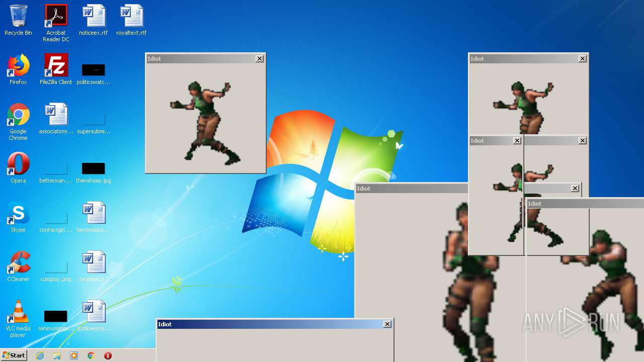Image resolution: width=644 pixels, height=362 pixels.
Task: Select the minimumtopi... desktop file
Action: coord(56,320)
